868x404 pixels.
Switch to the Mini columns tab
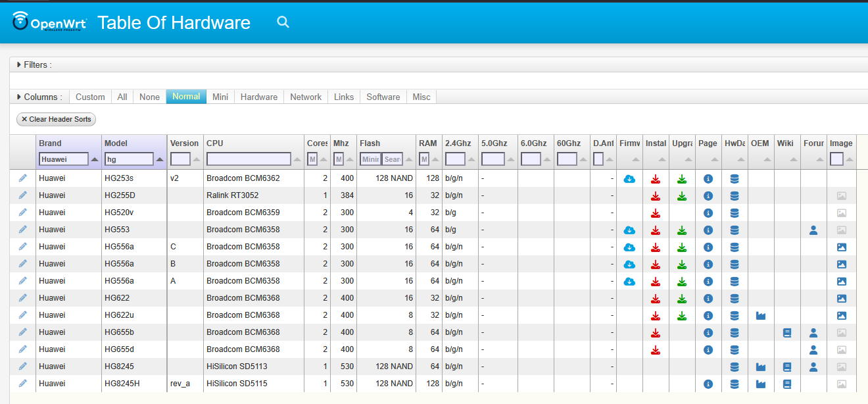tap(220, 97)
